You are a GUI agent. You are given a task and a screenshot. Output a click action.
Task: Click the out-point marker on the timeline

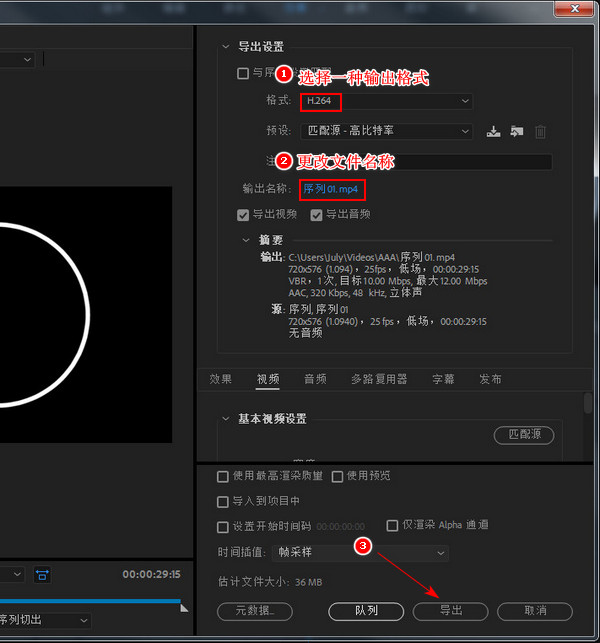184,608
